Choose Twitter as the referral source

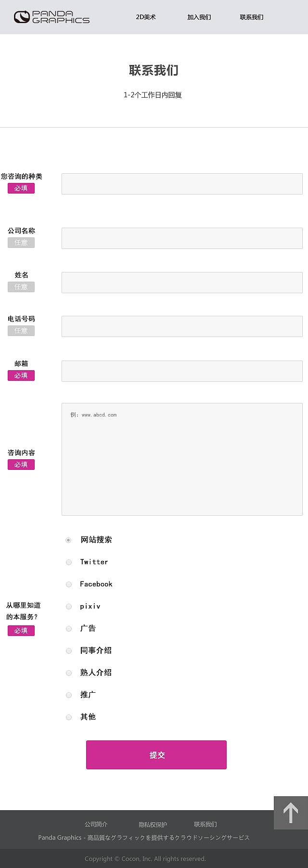(x=68, y=562)
